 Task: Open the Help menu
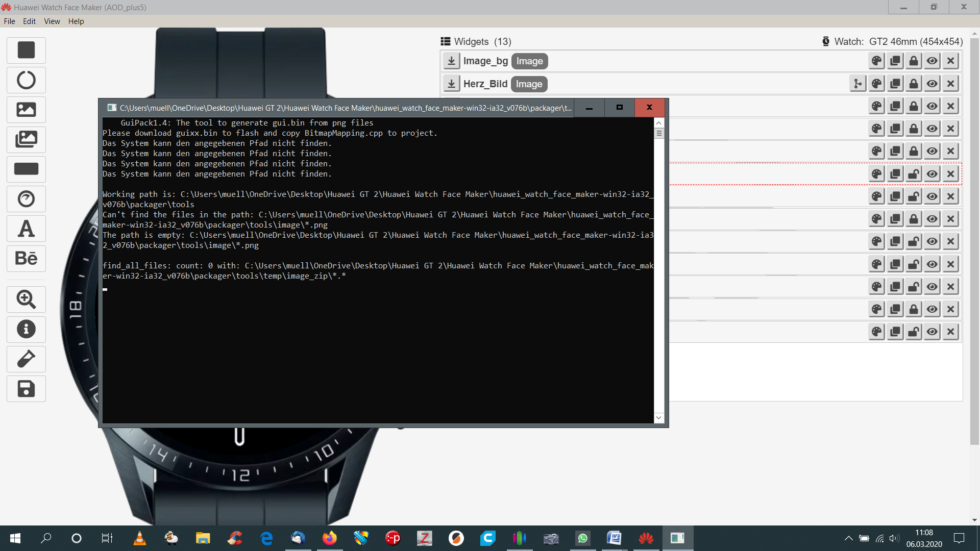(x=76, y=21)
